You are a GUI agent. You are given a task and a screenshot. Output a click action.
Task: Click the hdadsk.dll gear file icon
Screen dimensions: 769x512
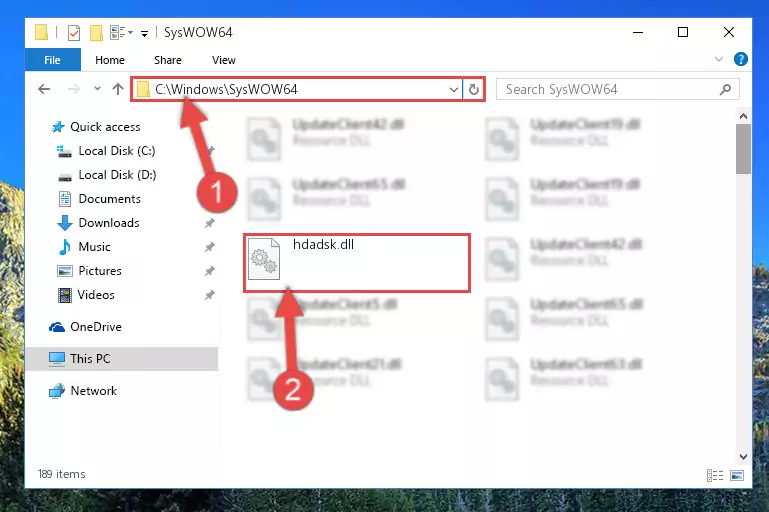(x=264, y=259)
